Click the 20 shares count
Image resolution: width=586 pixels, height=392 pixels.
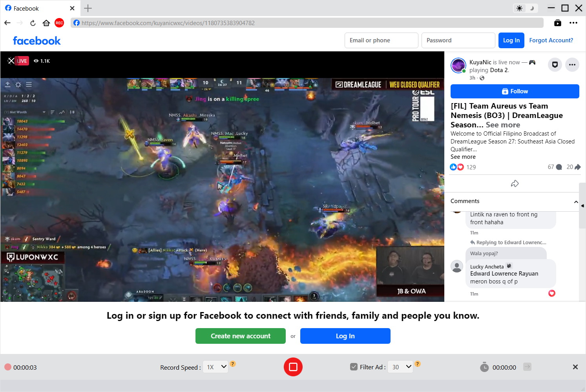click(x=573, y=167)
